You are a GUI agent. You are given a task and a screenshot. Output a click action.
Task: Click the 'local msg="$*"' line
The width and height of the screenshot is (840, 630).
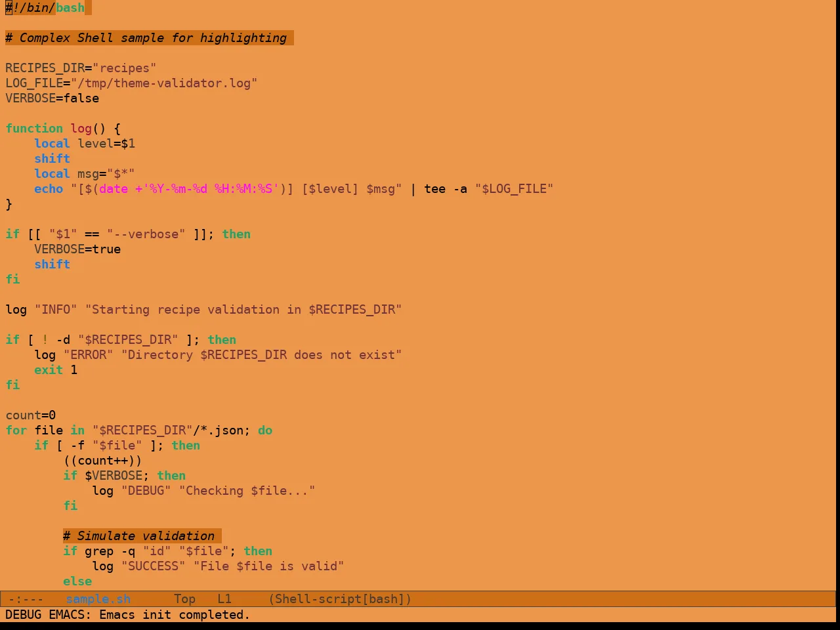click(x=85, y=174)
